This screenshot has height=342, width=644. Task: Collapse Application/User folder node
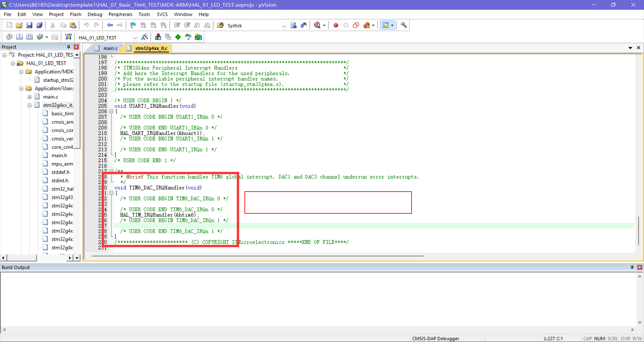(x=21, y=88)
